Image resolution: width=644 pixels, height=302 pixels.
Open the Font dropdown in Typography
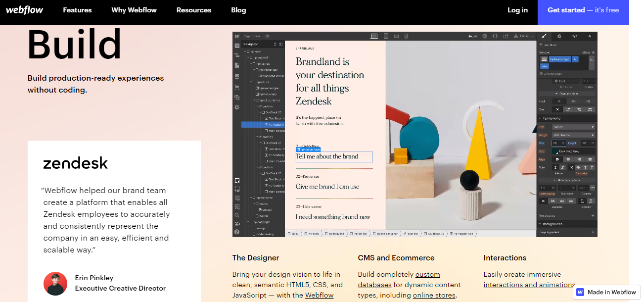click(573, 127)
